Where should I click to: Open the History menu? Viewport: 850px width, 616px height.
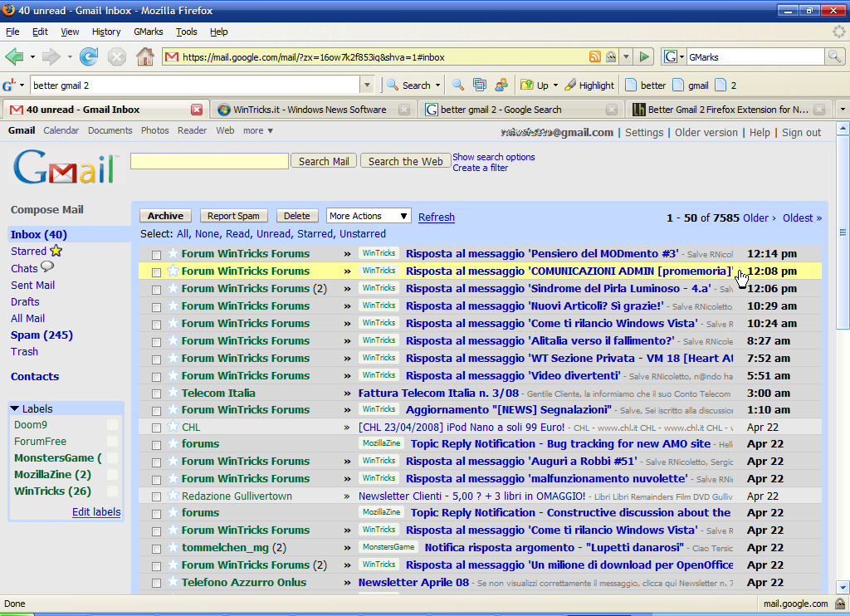coord(106,32)
